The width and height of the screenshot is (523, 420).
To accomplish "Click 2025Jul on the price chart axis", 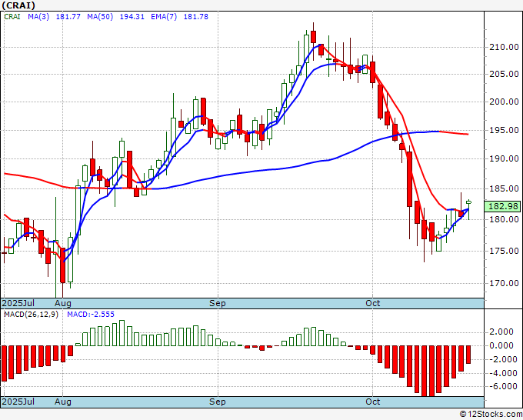I will pyautogui.click(x=18, y=303).
